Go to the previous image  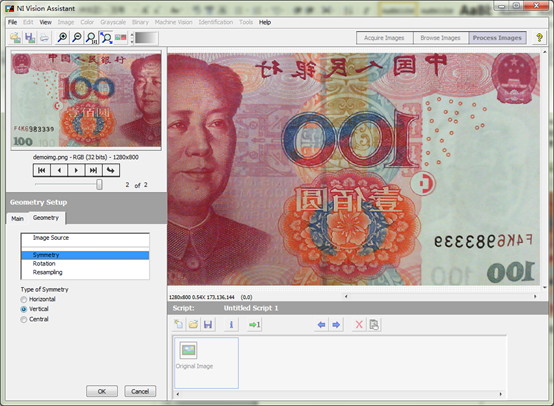[x=59, y=170]
